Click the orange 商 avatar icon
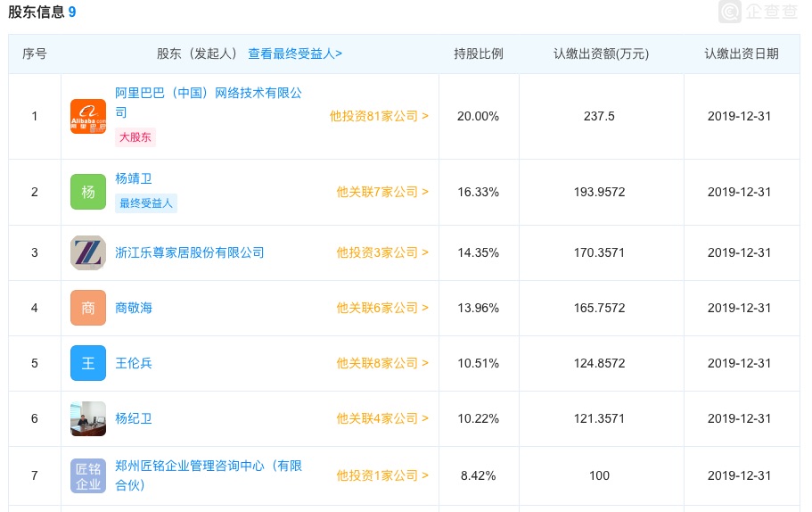The image size is (812, 512). pos(88,308)
